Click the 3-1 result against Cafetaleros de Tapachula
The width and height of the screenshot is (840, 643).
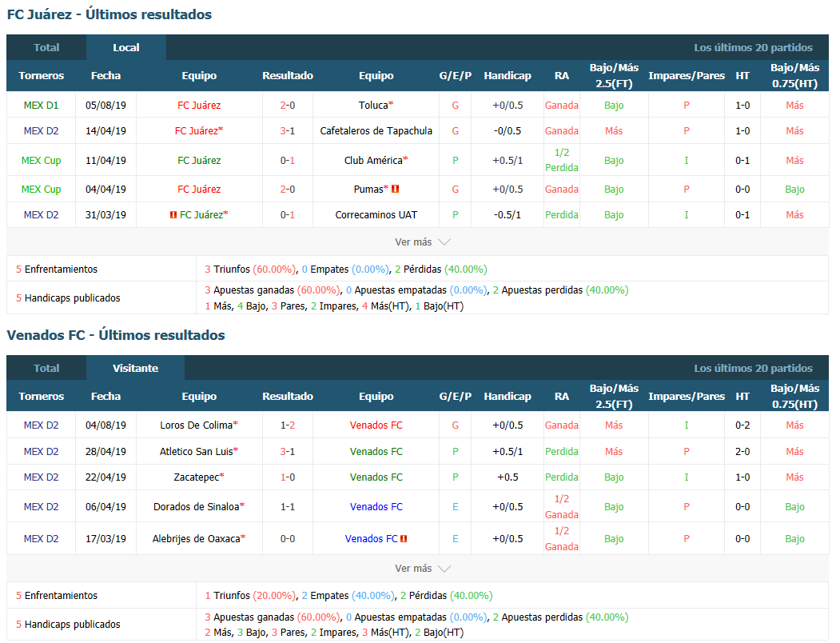pos(288,131)
